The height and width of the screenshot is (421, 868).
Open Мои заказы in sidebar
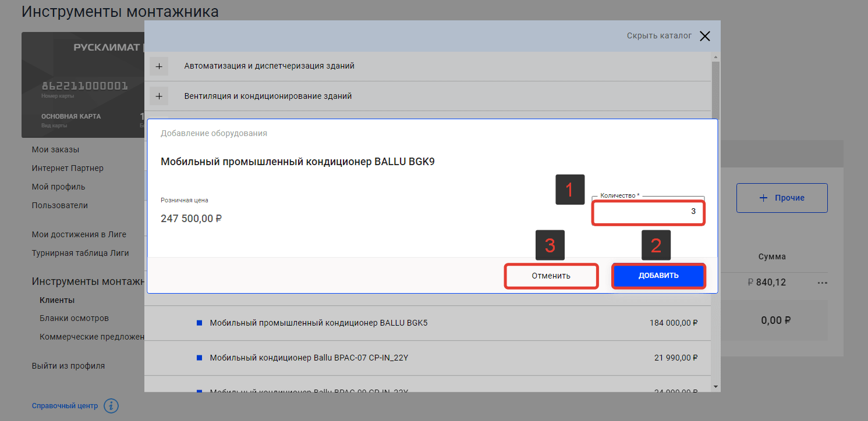click(55, 149)
